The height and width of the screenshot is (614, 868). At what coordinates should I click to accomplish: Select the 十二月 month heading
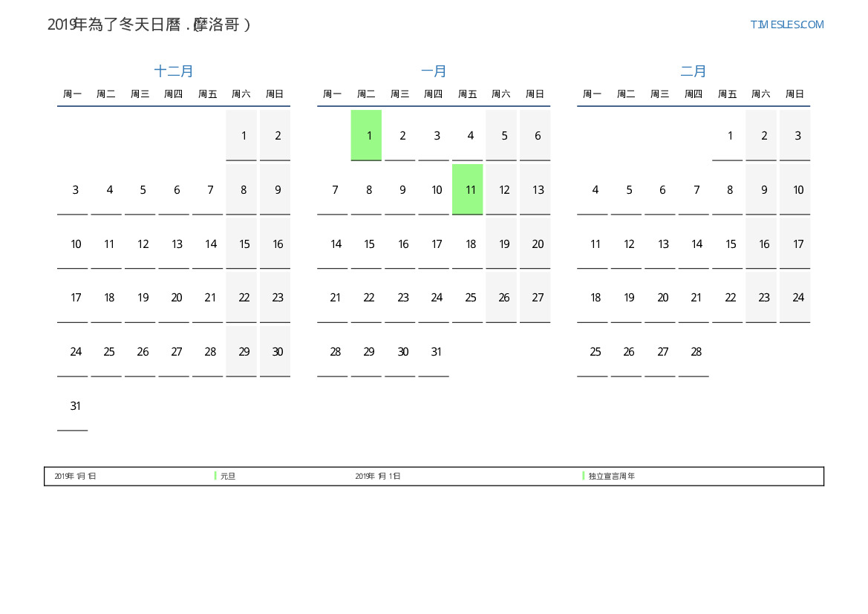(174, 71)
